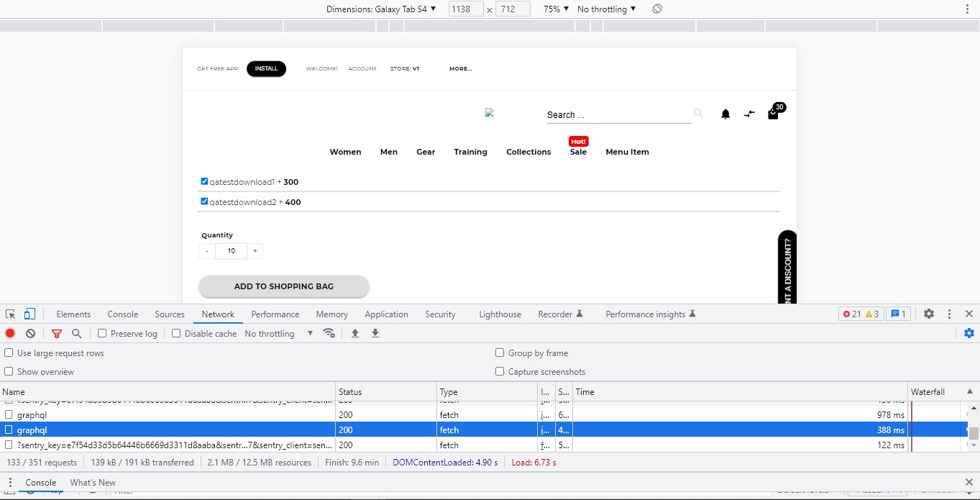Open the device toolbar three-dot menu
The width and height of the screenshot is (980, 500).
click(968, 9)
